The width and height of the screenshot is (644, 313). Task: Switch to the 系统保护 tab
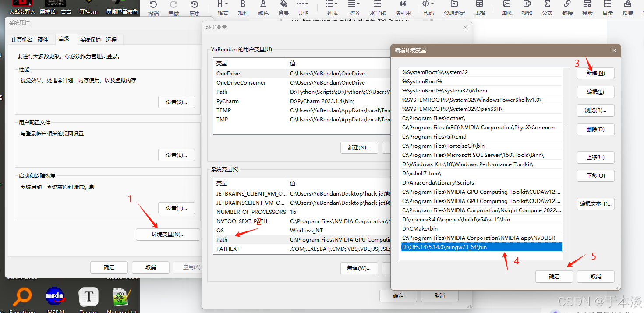coord(90,39)
